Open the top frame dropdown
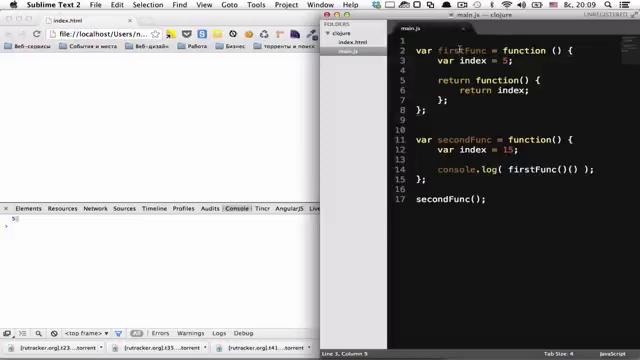 point(87,333)
